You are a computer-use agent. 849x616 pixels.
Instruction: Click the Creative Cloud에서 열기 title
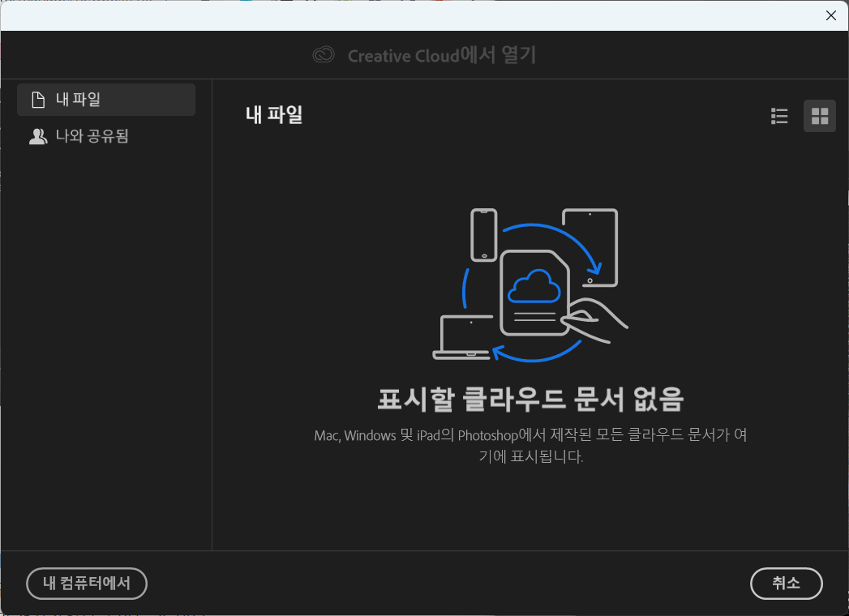[442, 55]
